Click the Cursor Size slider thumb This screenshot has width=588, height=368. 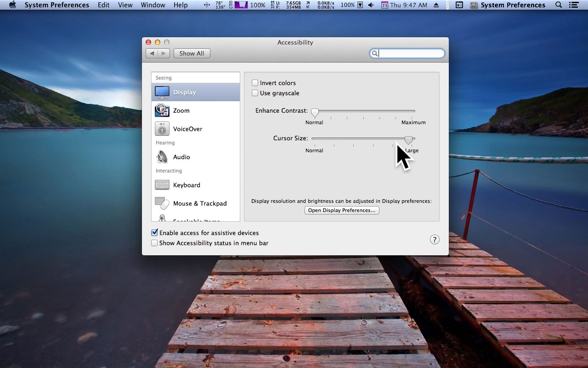[x=408, y=140]
